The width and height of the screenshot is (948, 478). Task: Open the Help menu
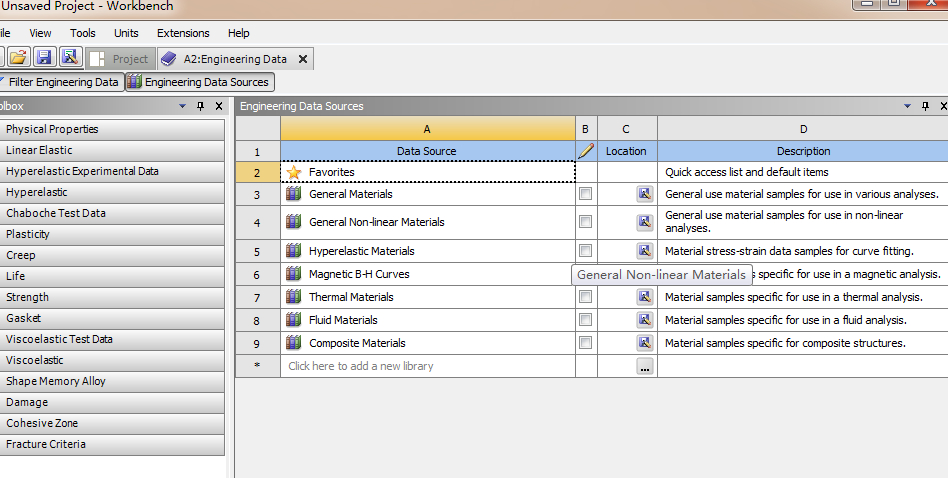238,33
